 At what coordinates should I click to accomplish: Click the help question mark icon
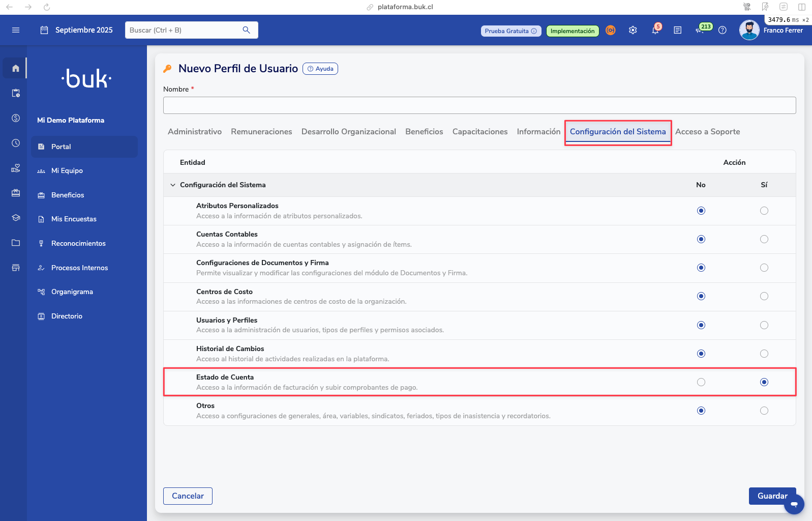722,31
